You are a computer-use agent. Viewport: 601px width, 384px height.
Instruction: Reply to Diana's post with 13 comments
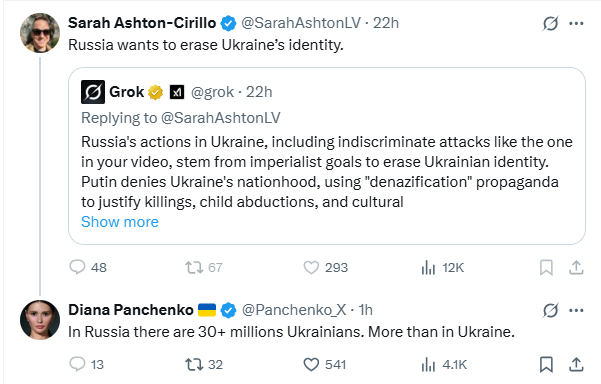[87, 364]
